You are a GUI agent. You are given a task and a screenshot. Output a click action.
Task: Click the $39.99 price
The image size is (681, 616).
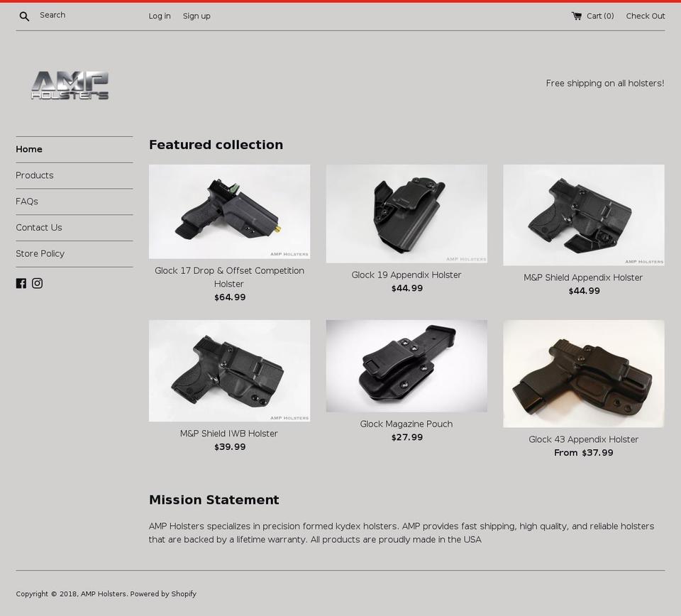tap(230, 447)
